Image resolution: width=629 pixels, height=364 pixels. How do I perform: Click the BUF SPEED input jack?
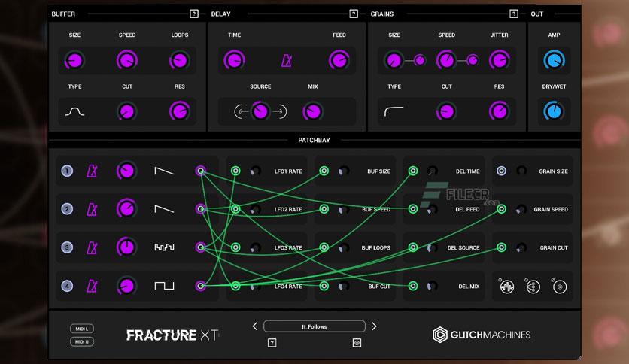coord(324,209)
